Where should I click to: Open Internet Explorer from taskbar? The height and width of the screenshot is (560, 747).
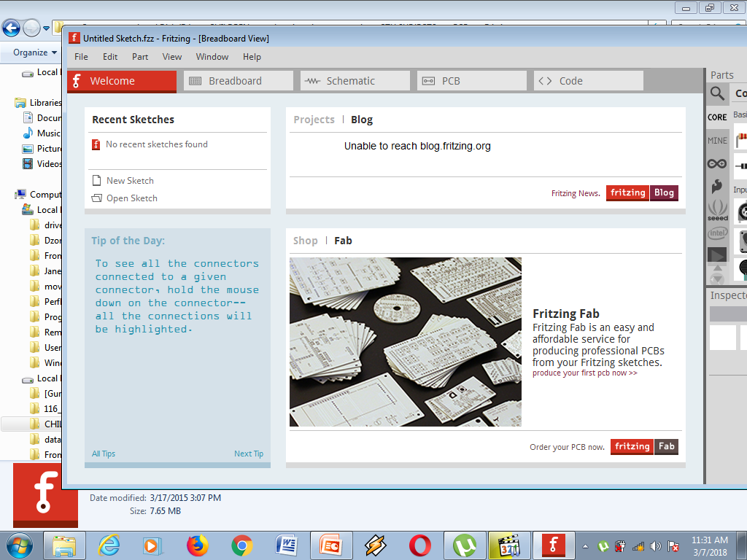(109, 545)
